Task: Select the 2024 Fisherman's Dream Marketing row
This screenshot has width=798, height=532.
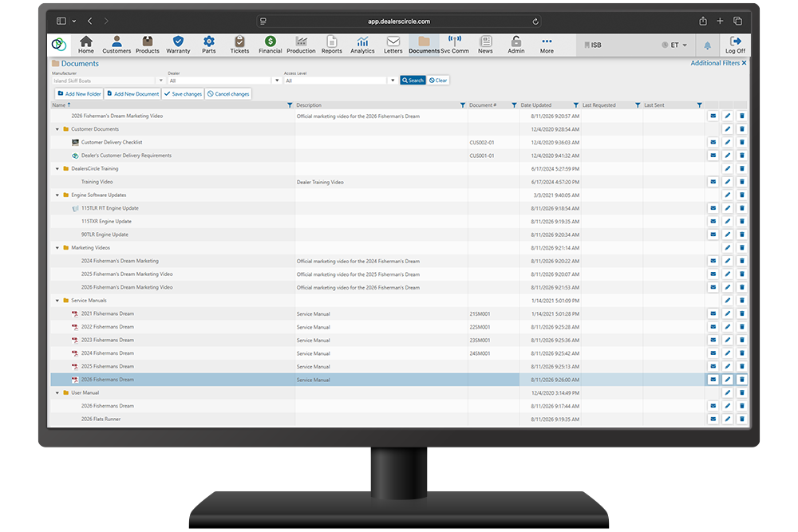Action: (377, 261)
